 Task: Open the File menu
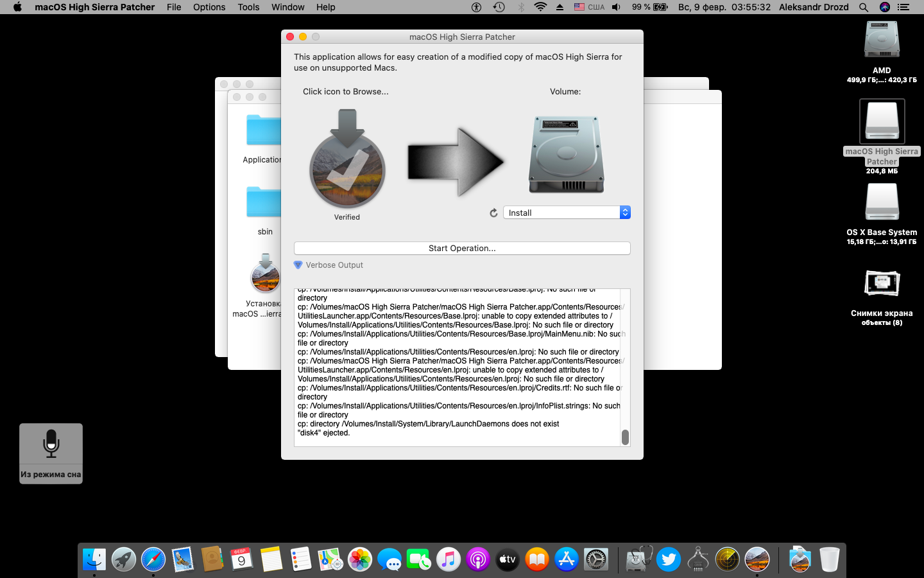tap(174, 7)
